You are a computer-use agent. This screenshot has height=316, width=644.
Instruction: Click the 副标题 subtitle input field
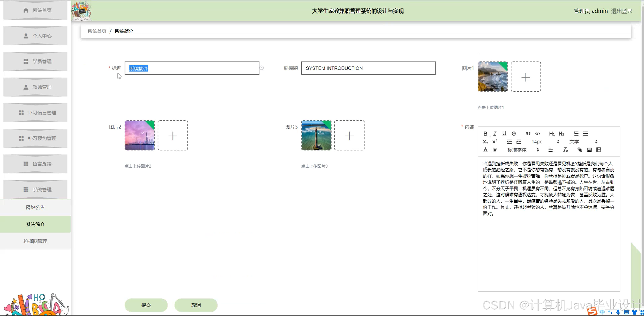[x=368, y=68]
